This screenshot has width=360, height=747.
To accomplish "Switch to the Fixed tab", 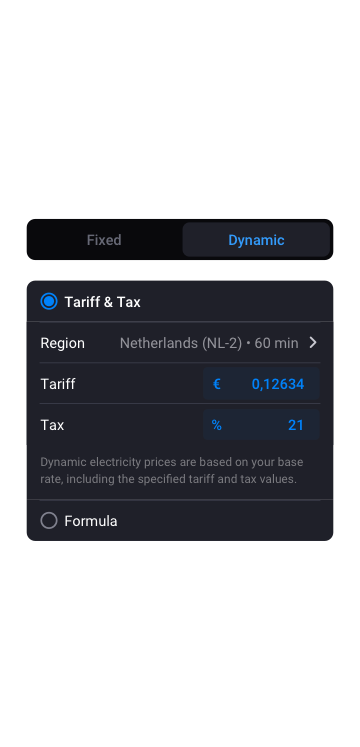I will [104, 240].
